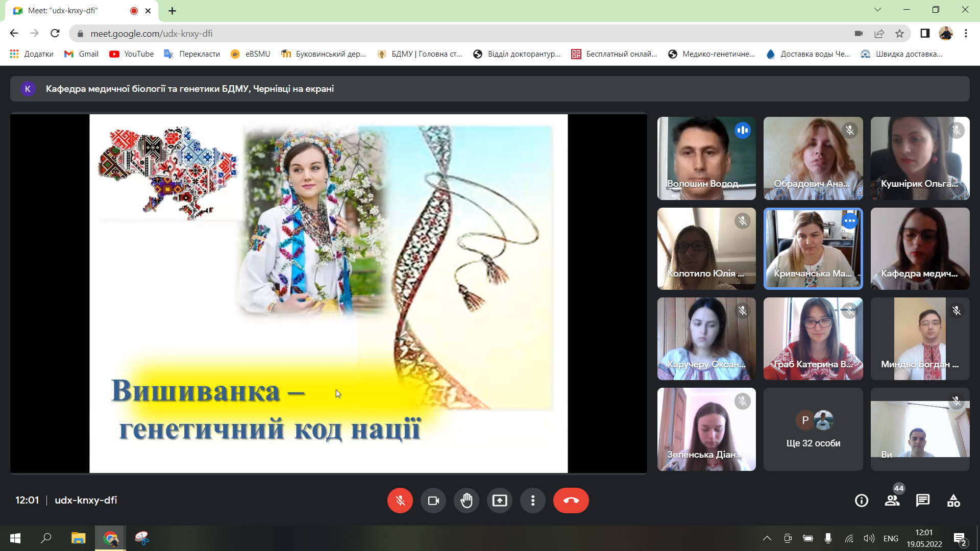Click the Ще 32 особи participants tile
This screenshot has height=551, width=980.
(x=813, y=429)
